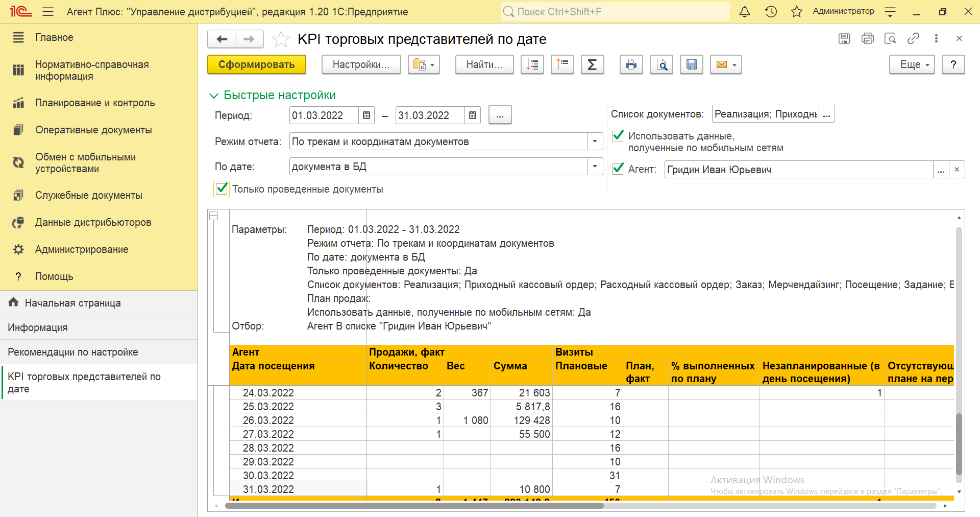Click the expand all groups icon

tap(532, 64)
